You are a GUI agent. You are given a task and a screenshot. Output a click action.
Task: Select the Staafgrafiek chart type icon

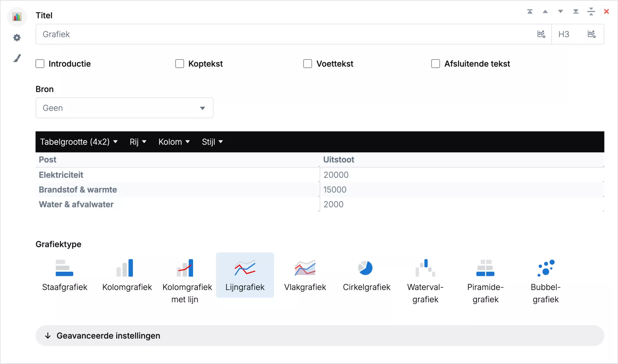(64, 268)
